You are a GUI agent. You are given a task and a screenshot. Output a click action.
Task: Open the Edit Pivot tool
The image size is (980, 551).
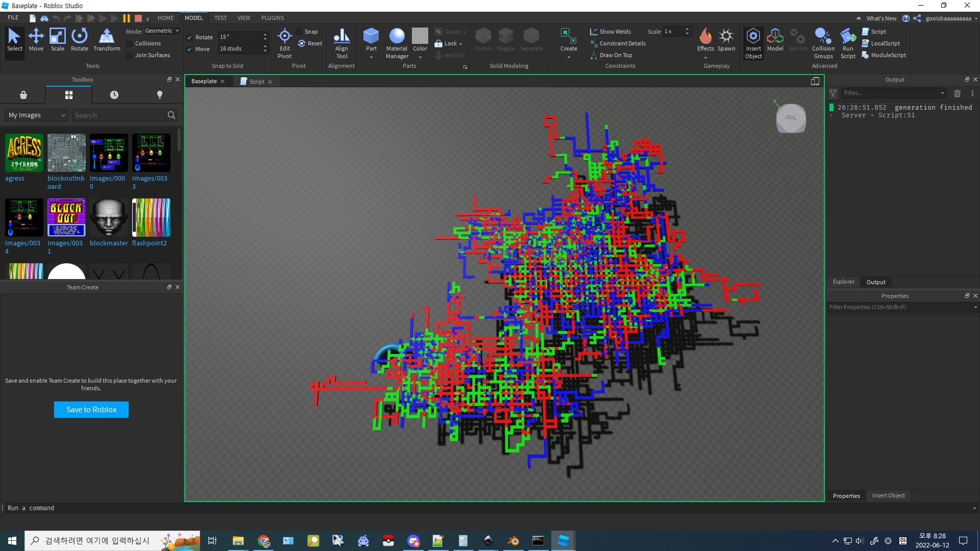click(x=284, y=43)
